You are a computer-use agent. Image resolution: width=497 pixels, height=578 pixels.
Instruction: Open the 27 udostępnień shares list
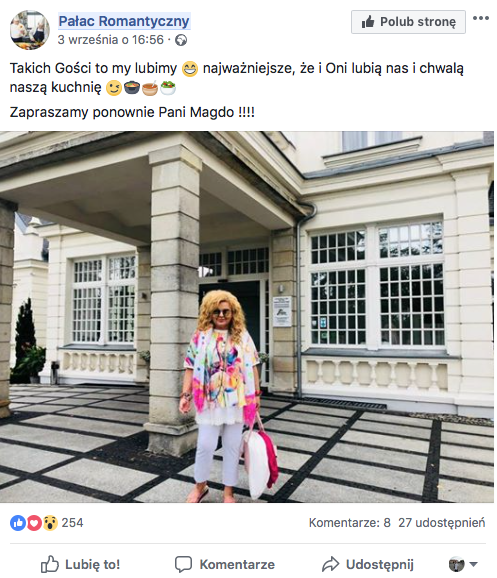[442, 523]
